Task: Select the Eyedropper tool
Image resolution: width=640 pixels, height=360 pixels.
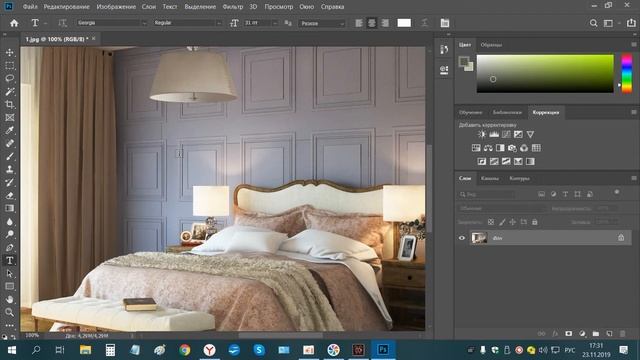Action: [9, 131]
